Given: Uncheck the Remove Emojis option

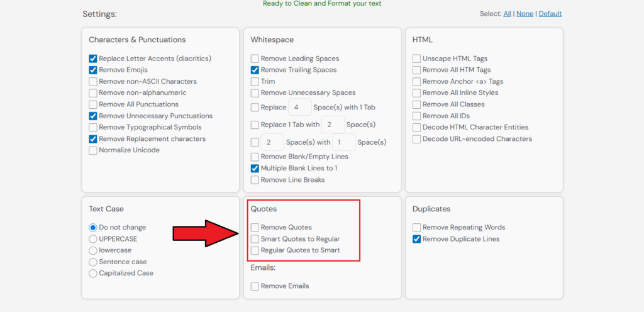Looking at the screenshot, I should click(93, 70).
